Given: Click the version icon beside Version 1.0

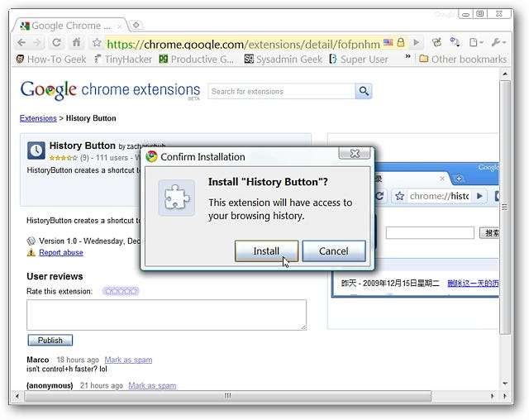Looking at the screenshot, I should (31, 241).
